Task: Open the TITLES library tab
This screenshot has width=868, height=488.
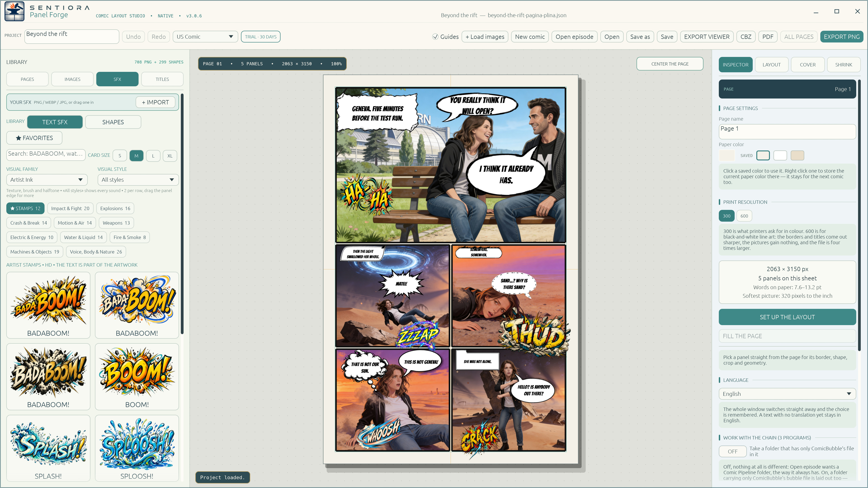Action: 163,79
